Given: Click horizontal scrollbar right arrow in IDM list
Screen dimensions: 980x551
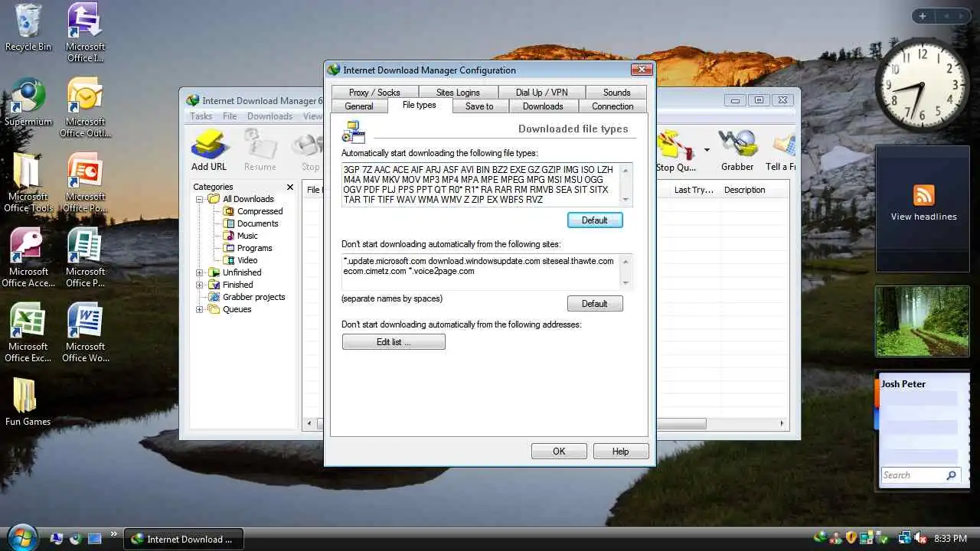Looking at the screenshot, I should click(782, 423).
